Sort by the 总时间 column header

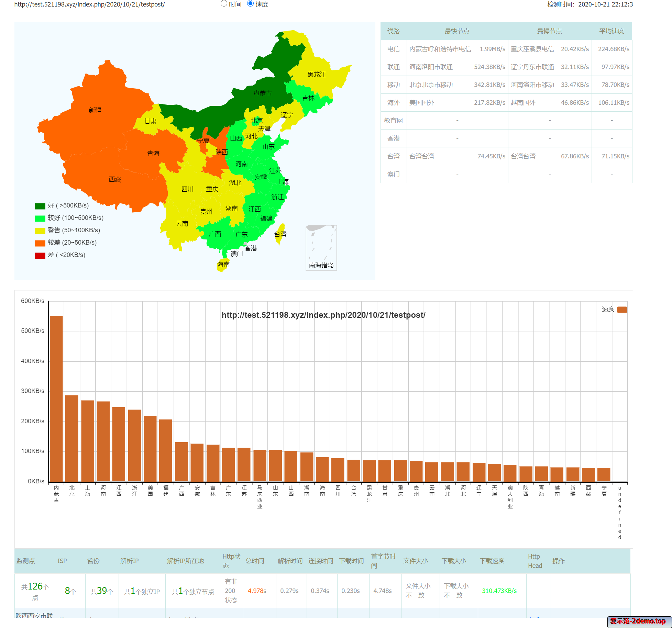pos(255,561)
